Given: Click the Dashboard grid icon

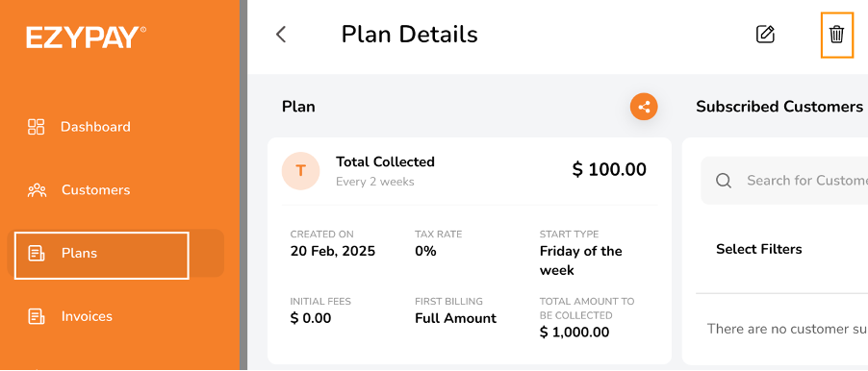Looking at the screenshot, I should point(36,127).
